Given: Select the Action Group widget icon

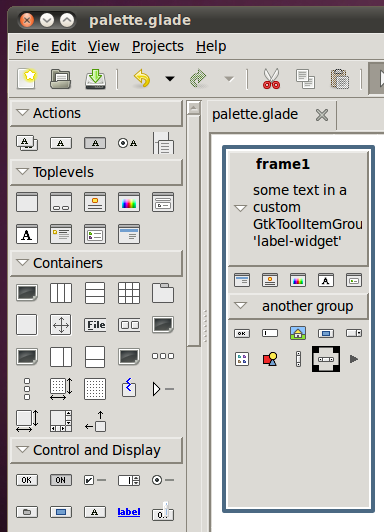Looking at the screenshot, I should (x=27, y=143).
